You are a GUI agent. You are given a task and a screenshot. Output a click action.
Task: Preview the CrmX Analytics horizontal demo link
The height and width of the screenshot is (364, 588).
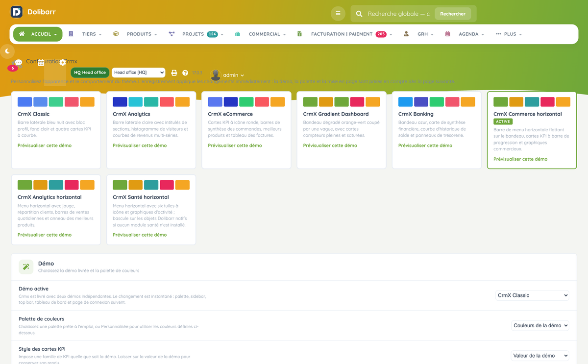[45, 235]
